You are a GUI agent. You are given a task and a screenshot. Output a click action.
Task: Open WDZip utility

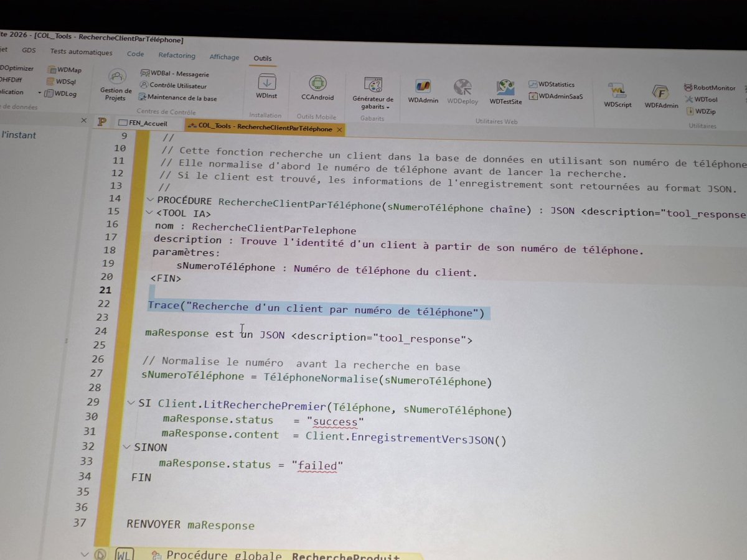click(700, 111)
